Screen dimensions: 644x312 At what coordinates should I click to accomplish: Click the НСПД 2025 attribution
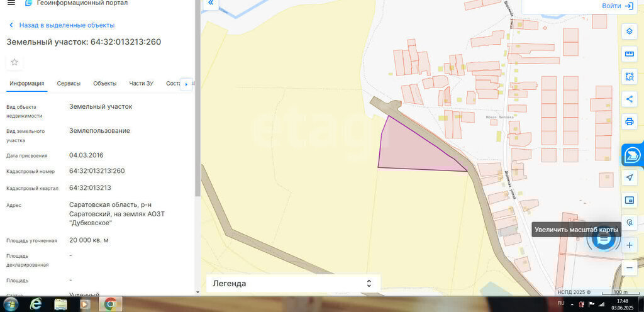574,292
